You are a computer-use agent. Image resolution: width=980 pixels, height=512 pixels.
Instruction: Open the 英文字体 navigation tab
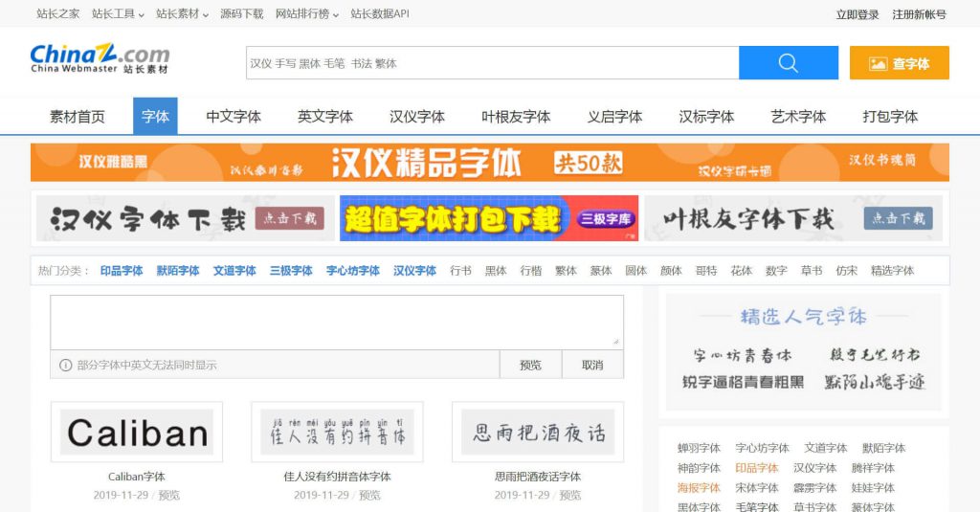[325, 117]
